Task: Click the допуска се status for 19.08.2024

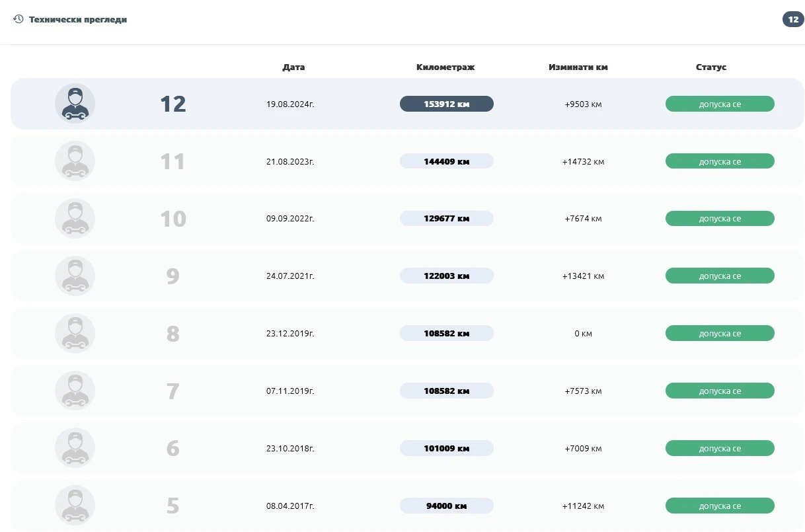Action: click(719, 104)
